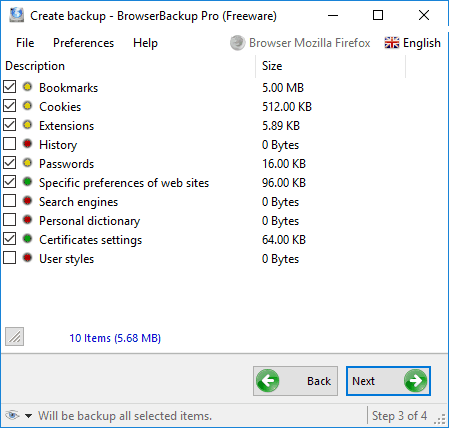Select the Bookmarks row label
The width and height of the screenshot is (449, 428).
click(x=68, y=88)
